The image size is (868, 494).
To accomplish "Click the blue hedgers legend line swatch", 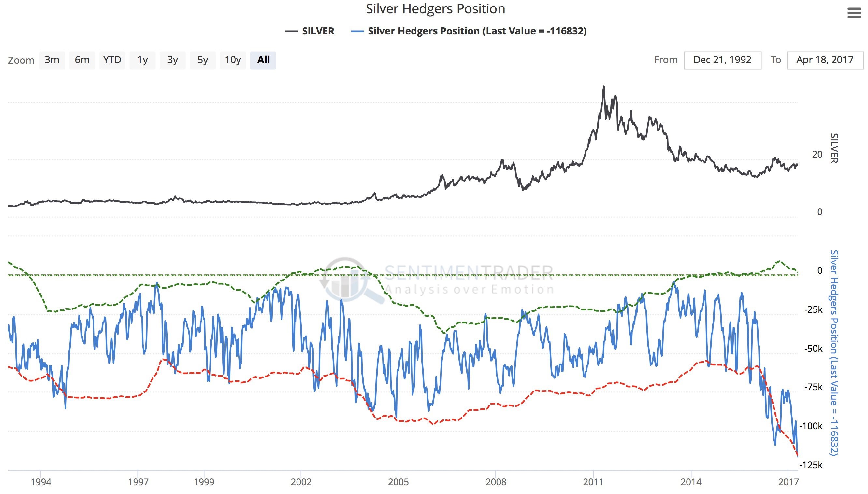I will [357, 31].
